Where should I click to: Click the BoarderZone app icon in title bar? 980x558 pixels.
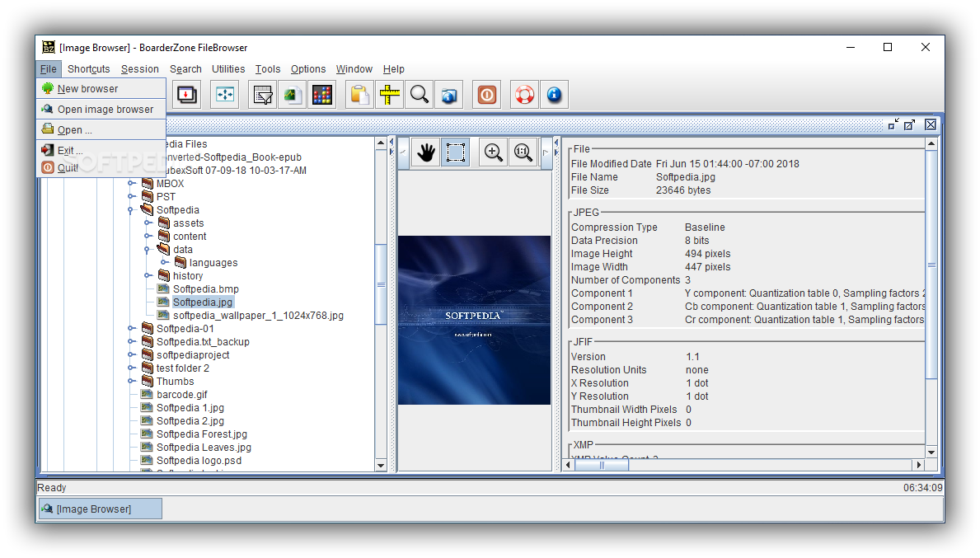[x=48, y=47]
